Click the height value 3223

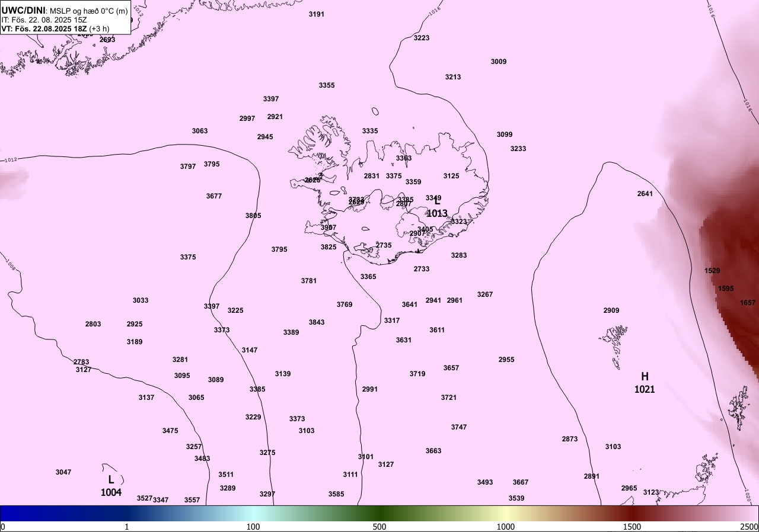(422, 38)
